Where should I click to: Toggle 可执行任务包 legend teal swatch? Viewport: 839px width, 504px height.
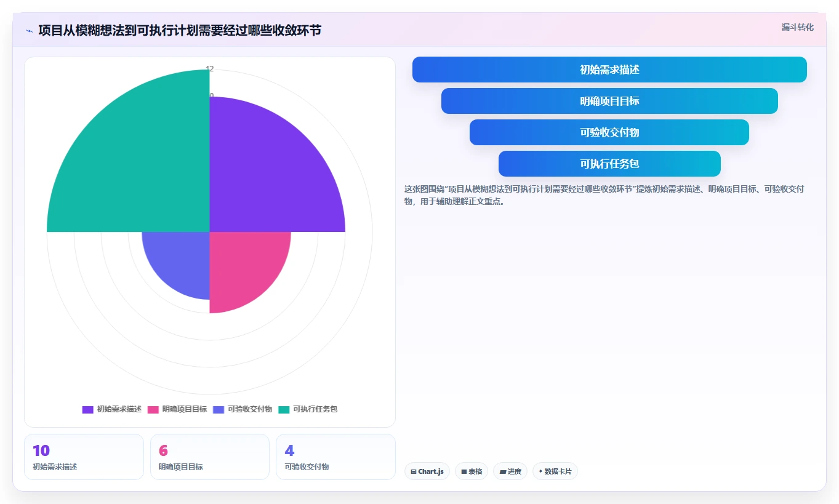pyautogui.click(x=284, y=409)
